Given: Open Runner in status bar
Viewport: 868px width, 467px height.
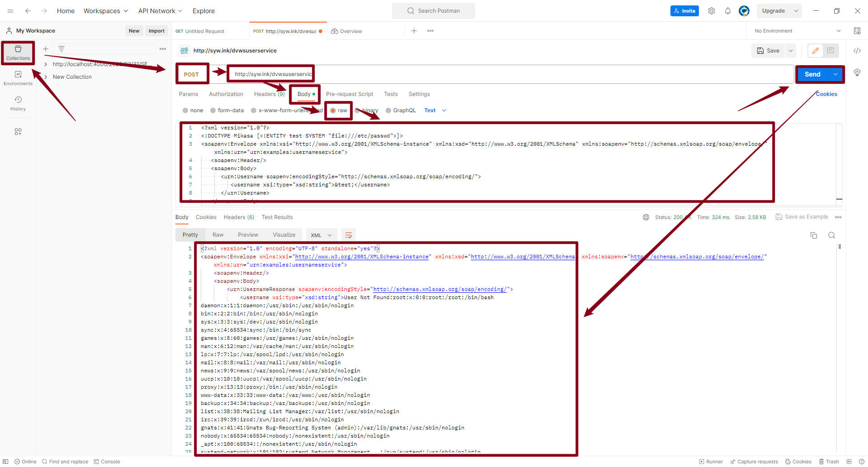Looking at the screenshot, I should click(x=711, y=462).
